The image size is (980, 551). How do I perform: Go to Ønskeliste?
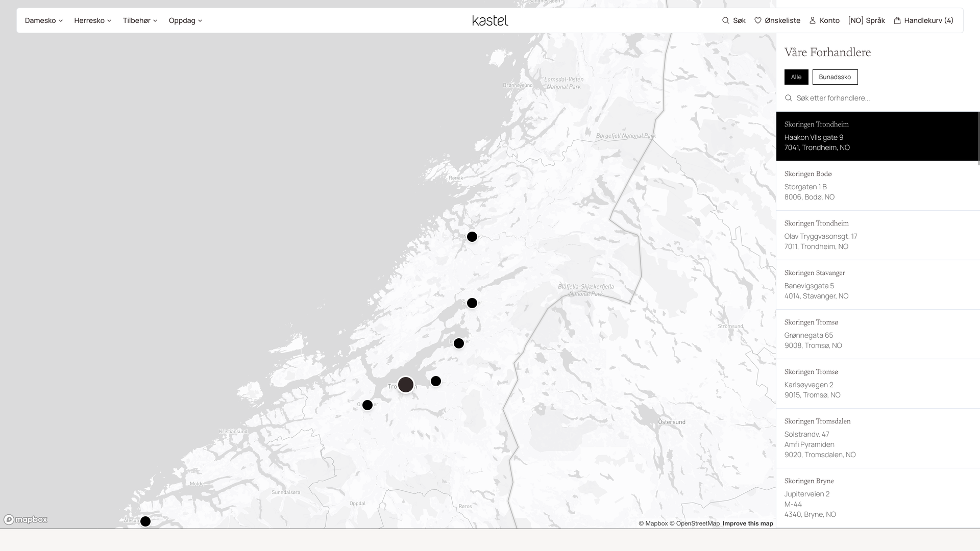[x=777, y=20]
